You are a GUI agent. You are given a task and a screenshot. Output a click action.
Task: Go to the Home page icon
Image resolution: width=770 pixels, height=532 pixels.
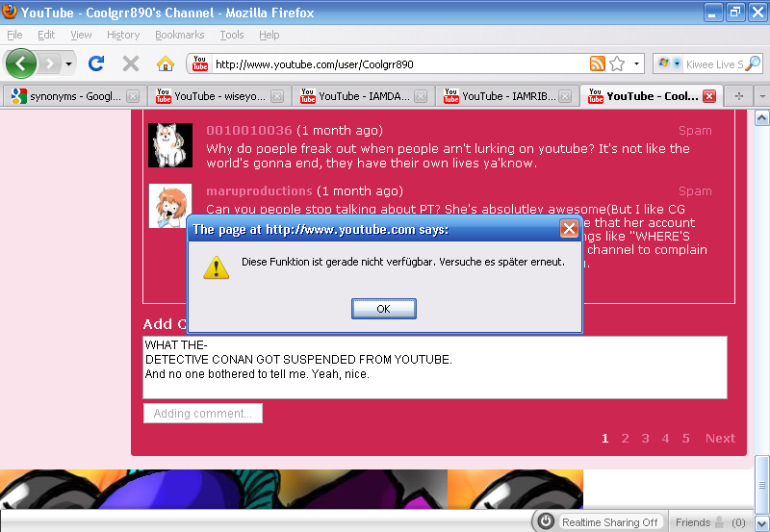coord(165,63)
